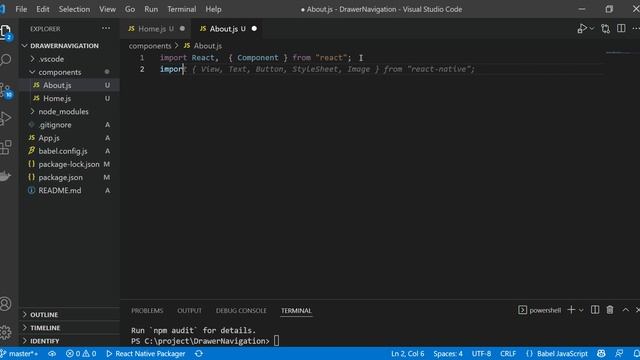Change encoding via UTF-8 status item

point(481,353)
